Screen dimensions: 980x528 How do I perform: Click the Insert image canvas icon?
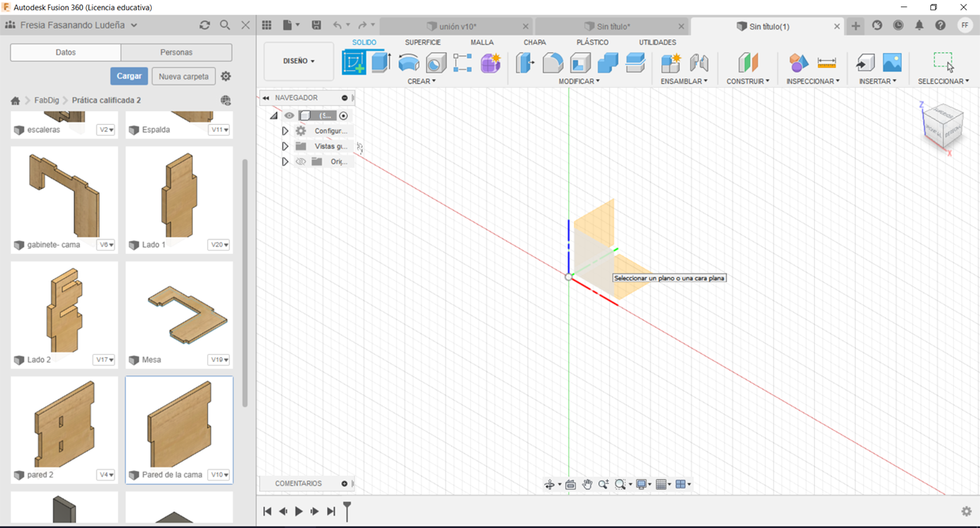click(x=891, y=62)
